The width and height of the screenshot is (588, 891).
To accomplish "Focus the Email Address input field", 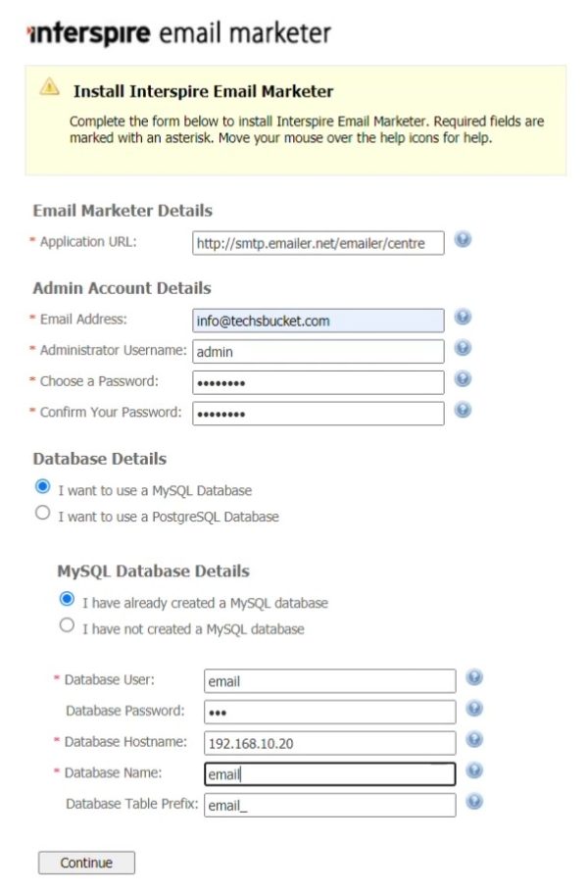I will click(x=318, y=321).
